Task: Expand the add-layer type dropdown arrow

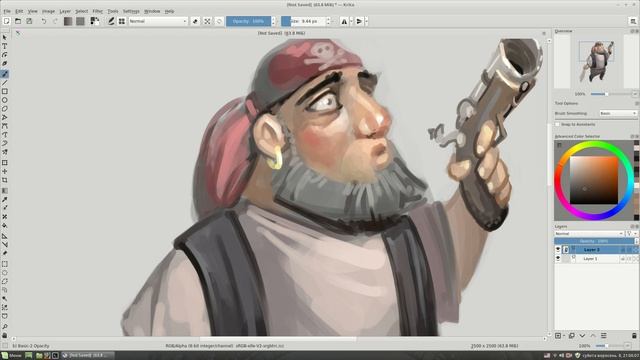Action: (564, 336)
